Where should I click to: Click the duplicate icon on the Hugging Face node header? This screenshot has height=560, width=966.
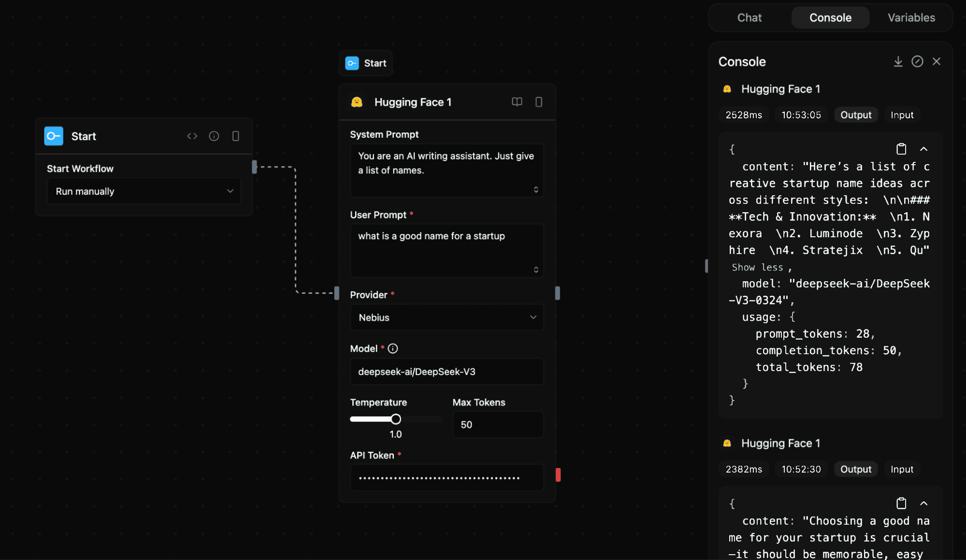point(539,102)
